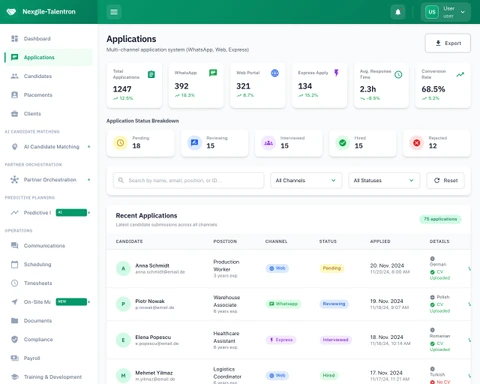Export the applications list
Image resolution: width=480 pixels, height=384 pixels.
click(448, 43)
